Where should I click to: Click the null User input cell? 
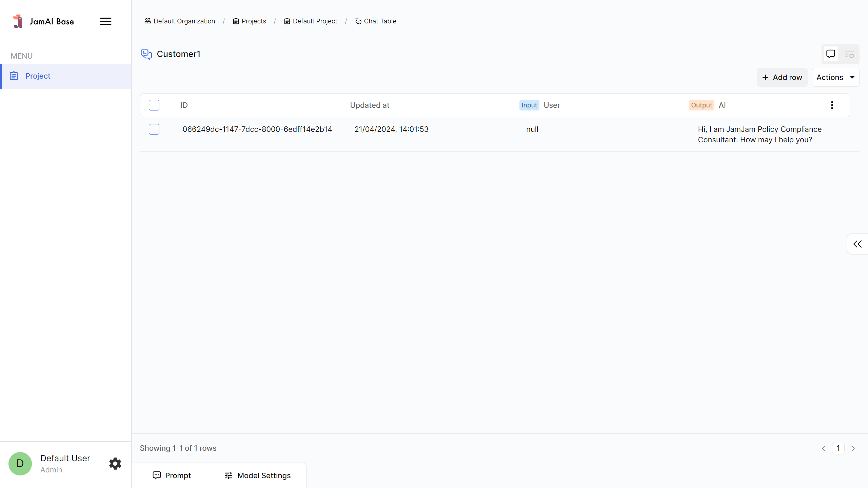coord(532,129)
